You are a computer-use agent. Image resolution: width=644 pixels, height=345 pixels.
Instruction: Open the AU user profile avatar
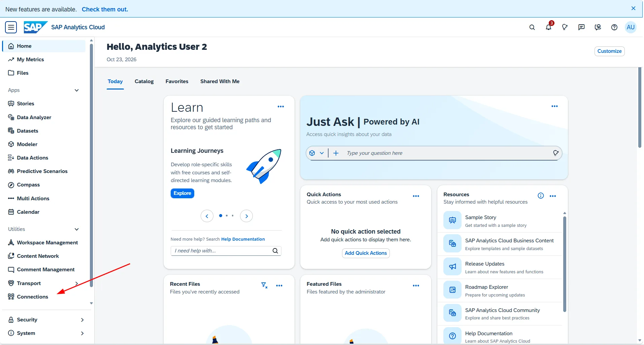tap(631, 27)
